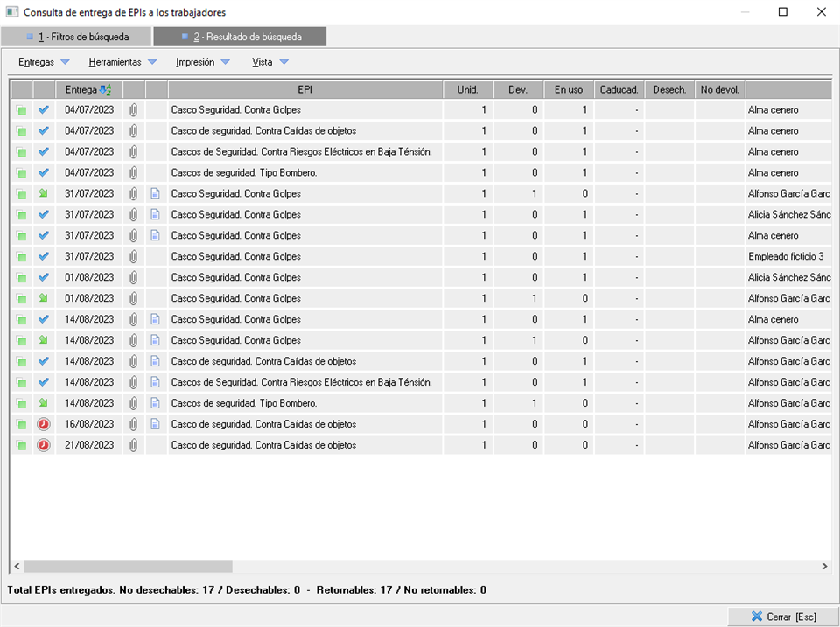Click the 16/08/2023 date cell
This screenshot has height=627, width=840.
89,424
